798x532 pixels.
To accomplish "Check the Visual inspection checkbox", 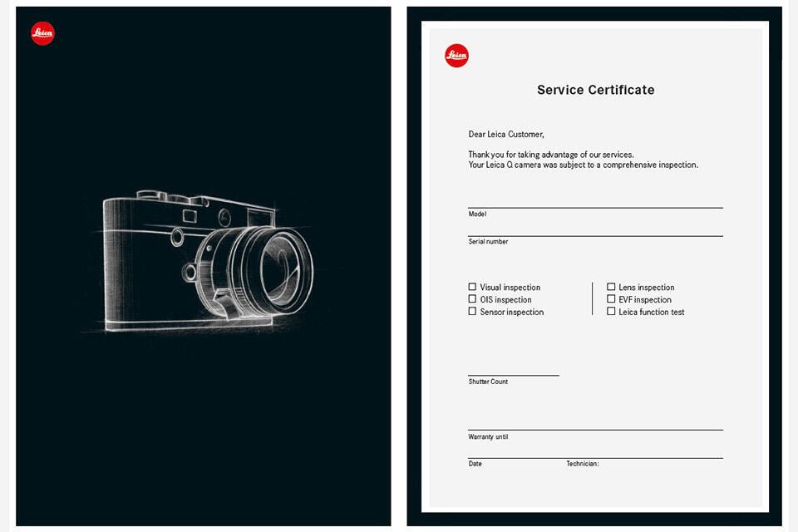I will (x=472, y=287).
